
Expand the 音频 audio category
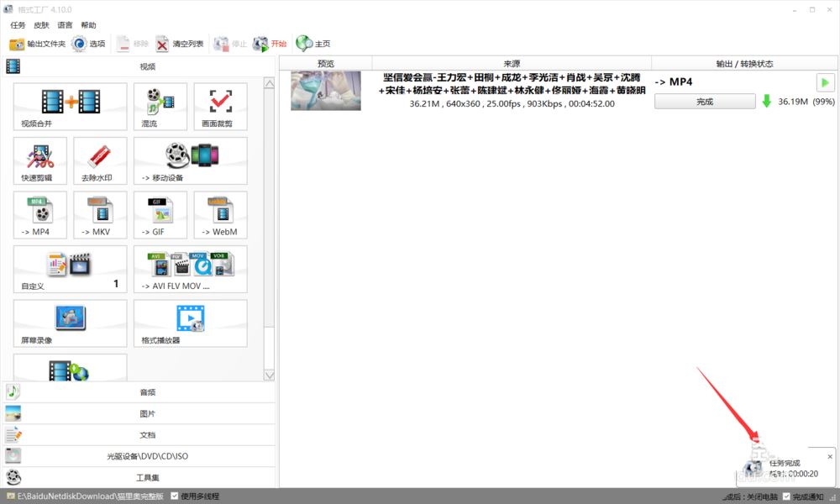[139, 392]
